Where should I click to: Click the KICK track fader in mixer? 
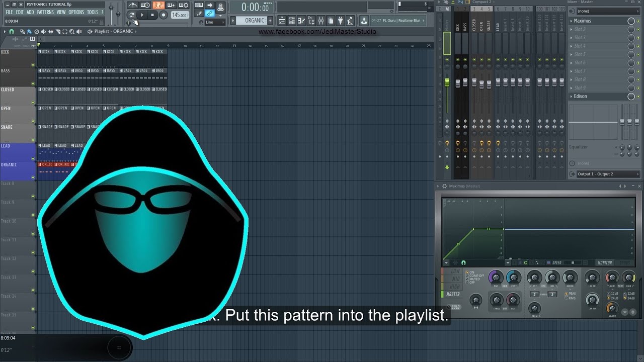click(x=458, y=83)
